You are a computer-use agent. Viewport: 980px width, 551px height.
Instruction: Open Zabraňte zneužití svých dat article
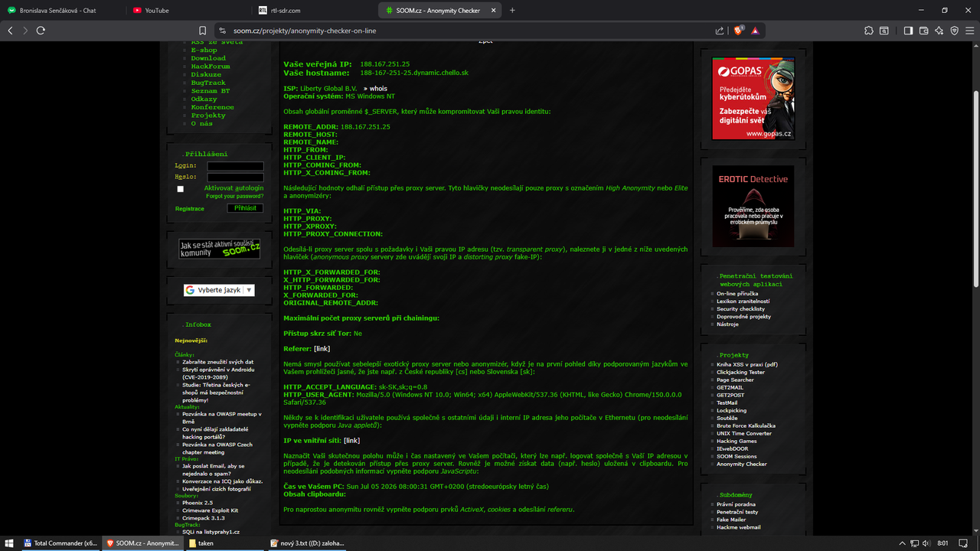click(217, 362)
